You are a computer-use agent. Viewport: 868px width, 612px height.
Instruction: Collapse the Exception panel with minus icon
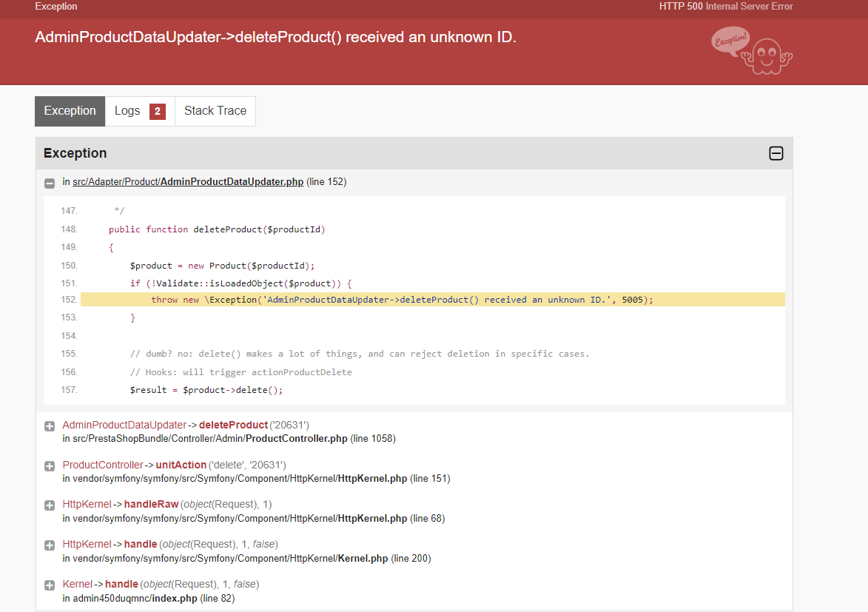[x=776, y=153]
